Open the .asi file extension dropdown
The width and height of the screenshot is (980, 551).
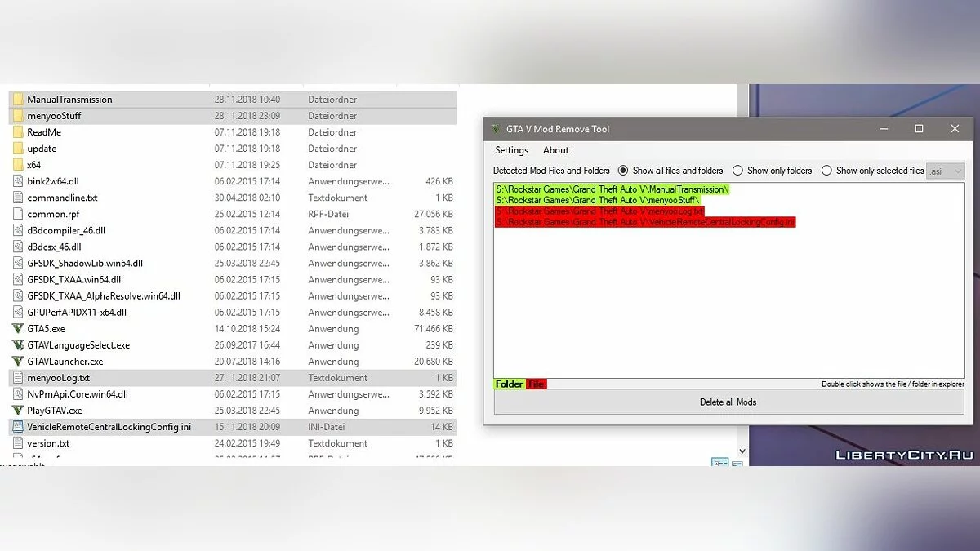[x=946, y=171]
